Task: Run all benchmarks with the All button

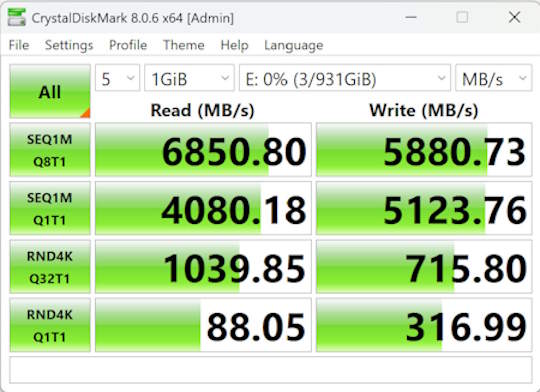Action: click(50, 91)
